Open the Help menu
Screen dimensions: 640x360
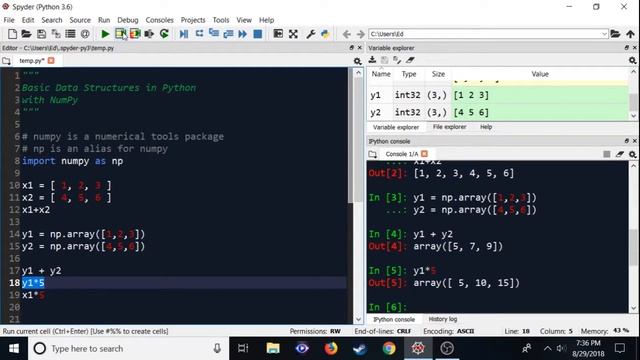(x=267, y=20)
